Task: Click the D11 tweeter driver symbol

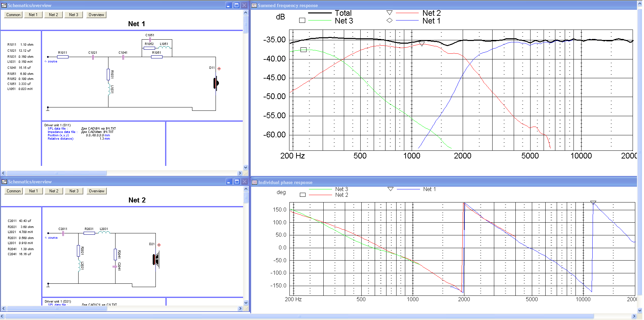Action: [216, 83]
